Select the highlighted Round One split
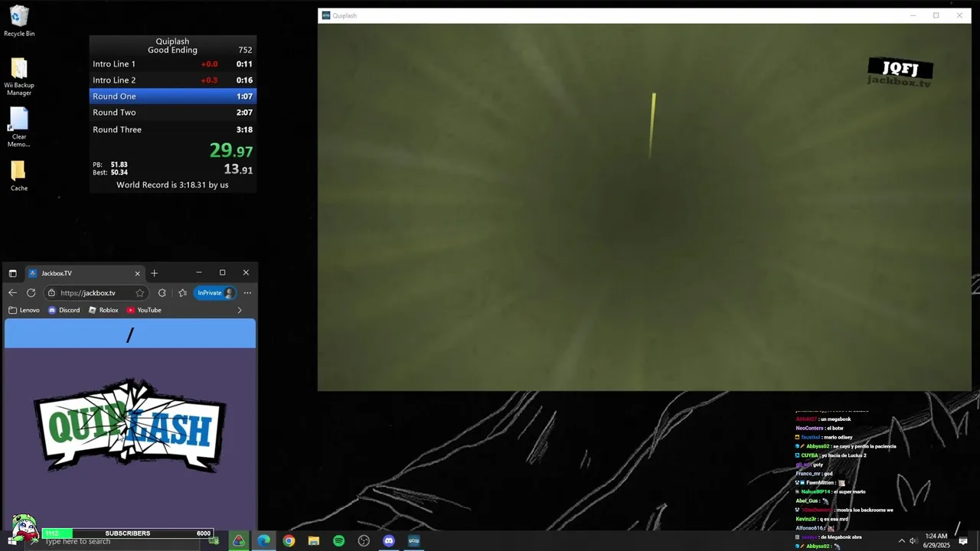980x551 pixels. tap(172, 96)
